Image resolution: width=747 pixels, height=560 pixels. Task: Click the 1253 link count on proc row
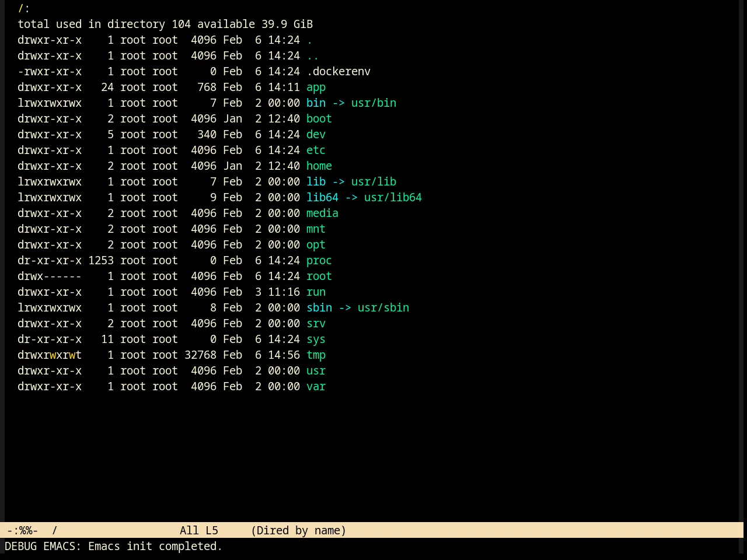click(101, 261)
